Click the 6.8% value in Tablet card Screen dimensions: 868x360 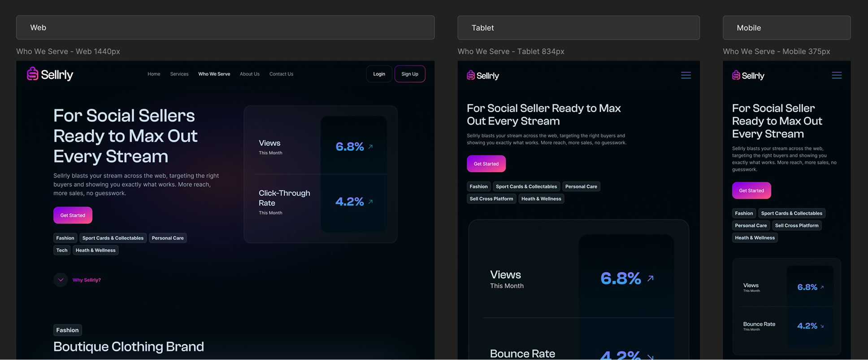[621, 278]
